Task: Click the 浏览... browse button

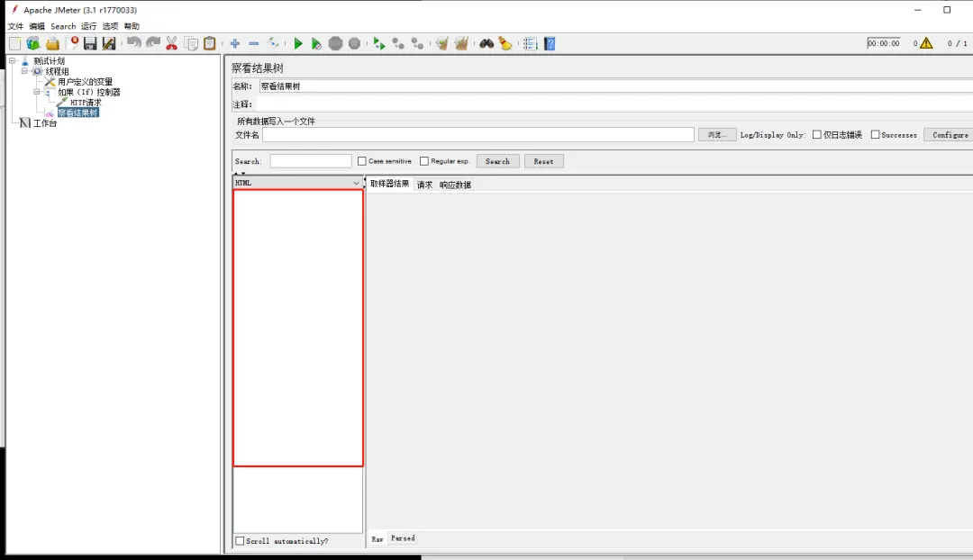Action: coord(717,134)
